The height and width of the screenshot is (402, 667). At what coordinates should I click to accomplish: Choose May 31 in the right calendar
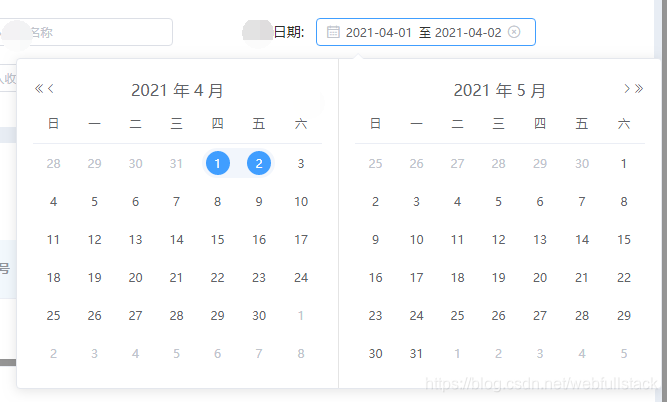point(416,354)
